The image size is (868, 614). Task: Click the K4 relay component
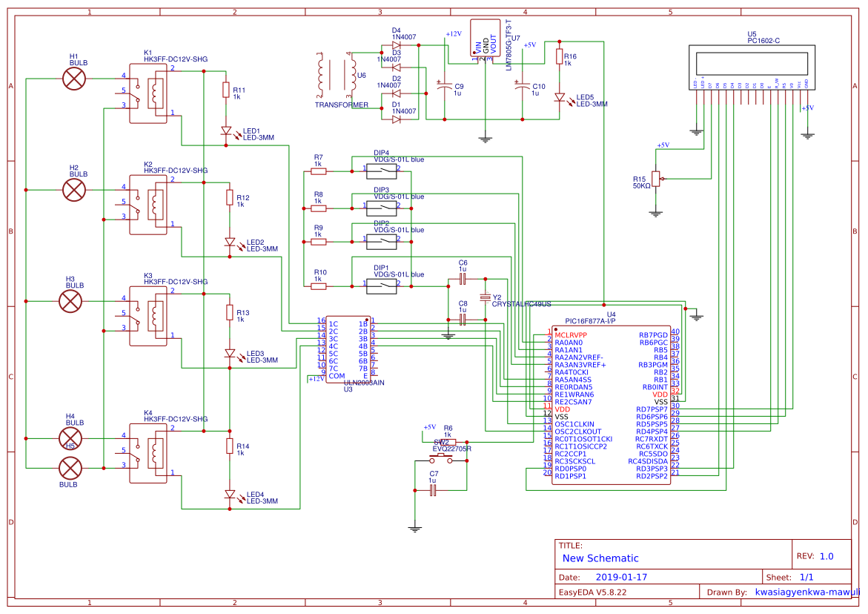(x=148, y=453)
